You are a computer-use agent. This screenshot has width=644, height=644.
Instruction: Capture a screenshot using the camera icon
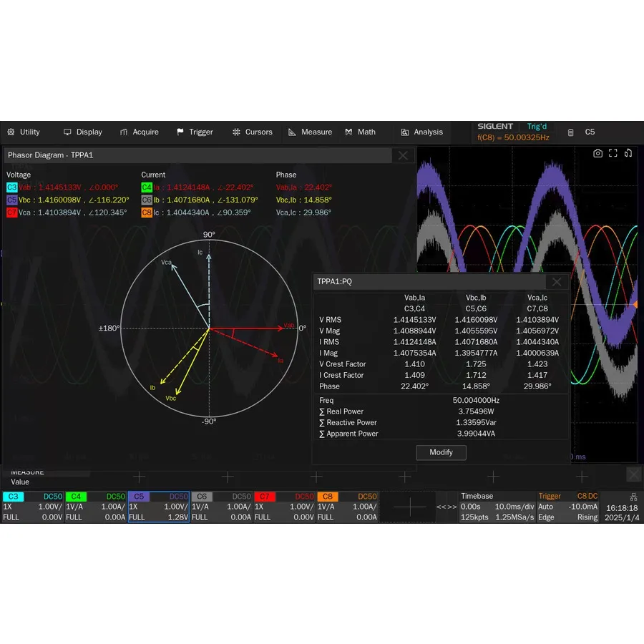click(598, 153)
